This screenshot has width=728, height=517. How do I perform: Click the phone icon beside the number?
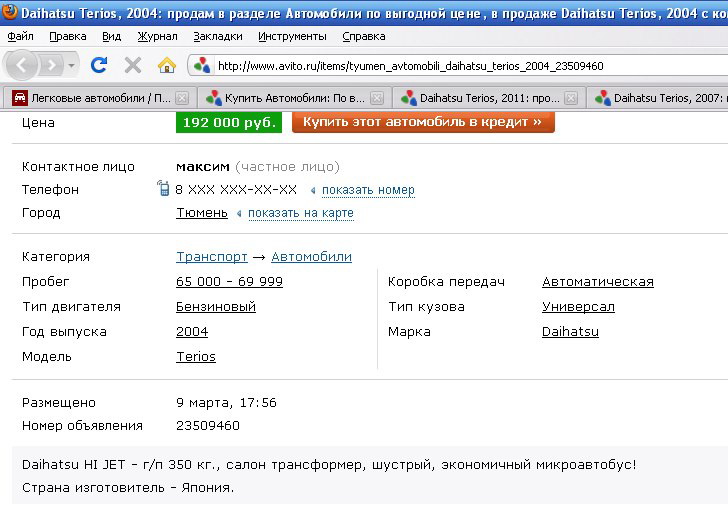click(x=164, y=189)
